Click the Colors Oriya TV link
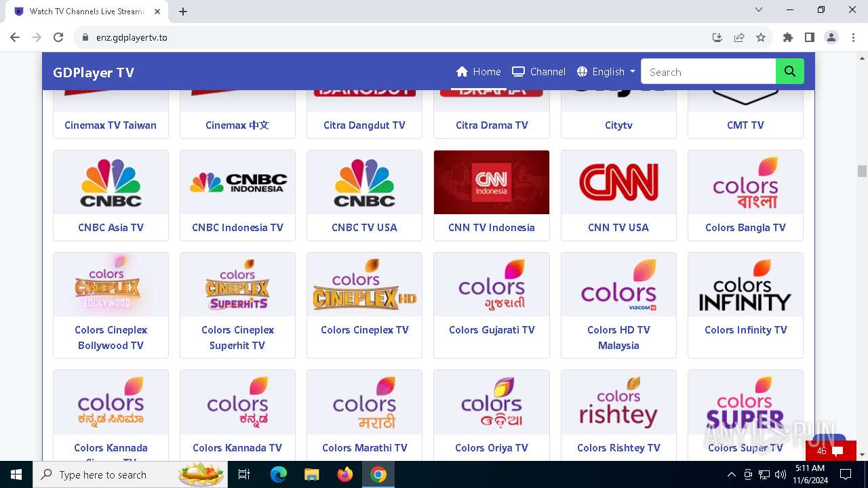Image resolution: width=868 pixels, height=488 pixels. pyautogui.click(x=492, y=447)
